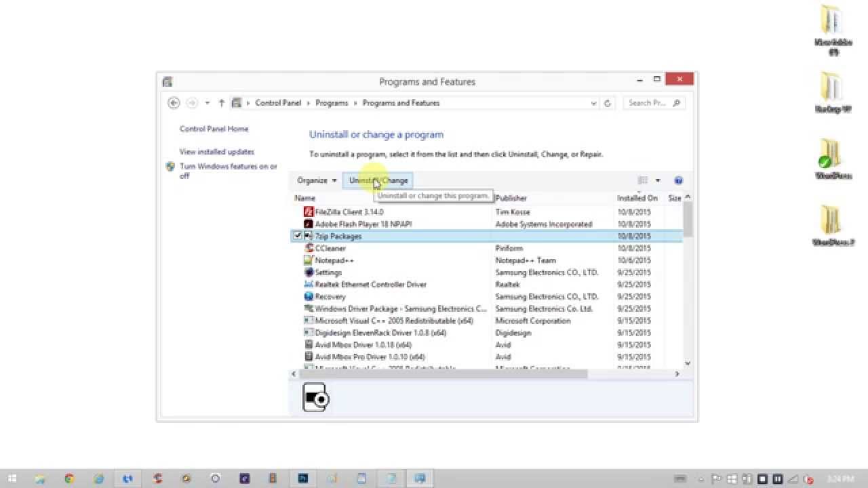Click the horizontal scroll left arrow

(294, 373)
